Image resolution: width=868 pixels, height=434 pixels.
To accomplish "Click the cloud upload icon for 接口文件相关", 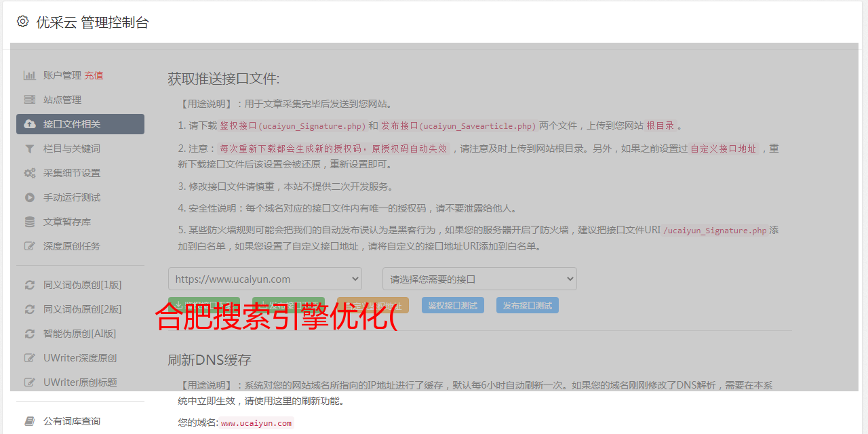I will (30, 124).
